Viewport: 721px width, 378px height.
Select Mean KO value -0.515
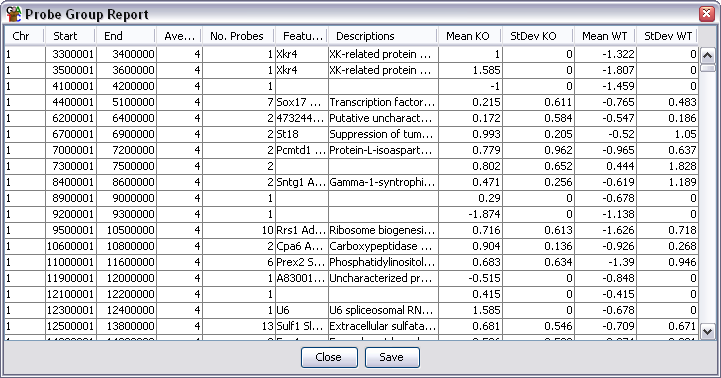tap(470, 279)
